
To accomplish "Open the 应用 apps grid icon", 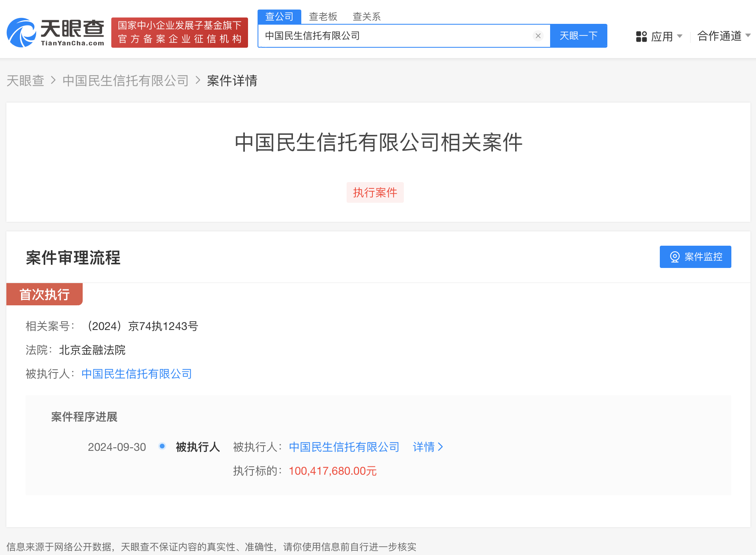I will click(641, 37).
